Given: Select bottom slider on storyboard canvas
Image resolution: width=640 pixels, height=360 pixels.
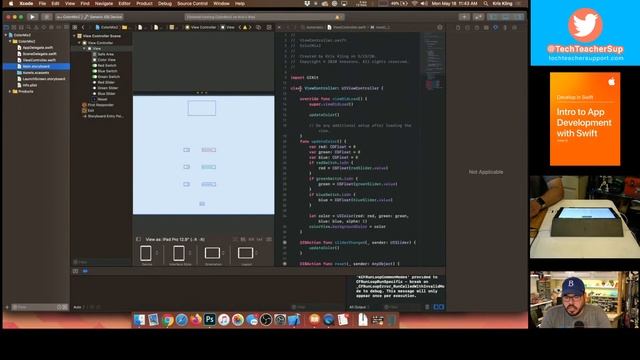Looking at the screenshot, I should [x=208, y=184].
